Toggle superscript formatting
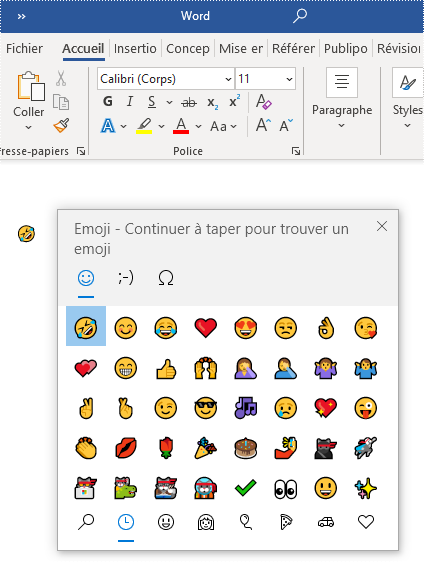 (234, 101)
